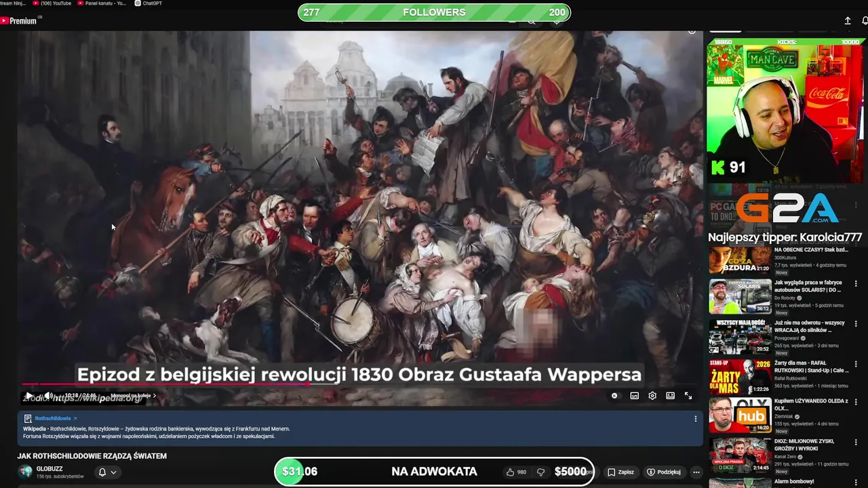This screenshot has width=868, height=488.
Task: Mute the video with the speaker icon
Action: tap(49, 396)
